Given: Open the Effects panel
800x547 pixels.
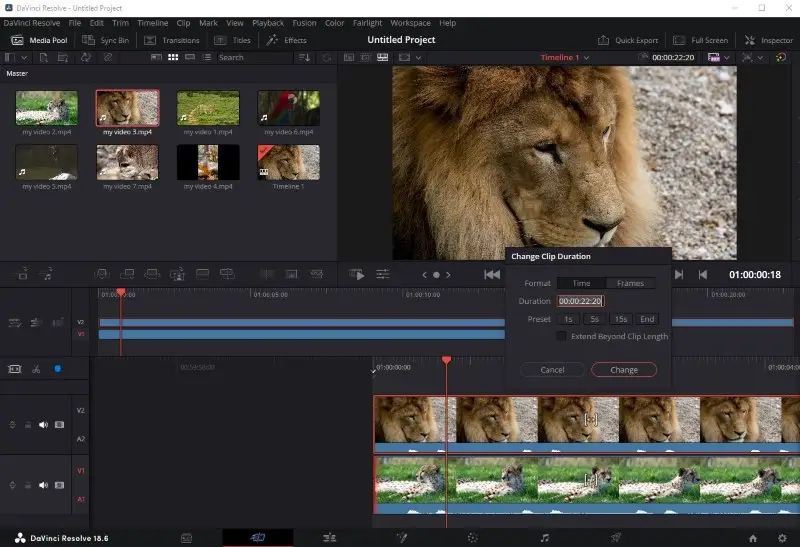Looking at the screenshot, I should [287, 40].
